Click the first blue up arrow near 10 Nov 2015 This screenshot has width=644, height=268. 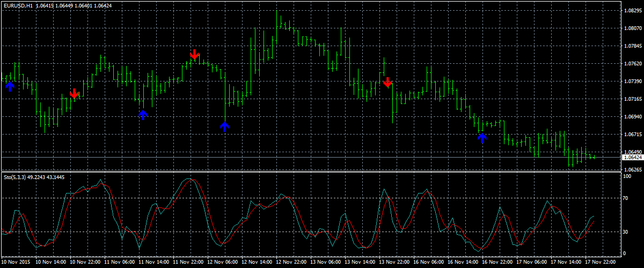10,86
